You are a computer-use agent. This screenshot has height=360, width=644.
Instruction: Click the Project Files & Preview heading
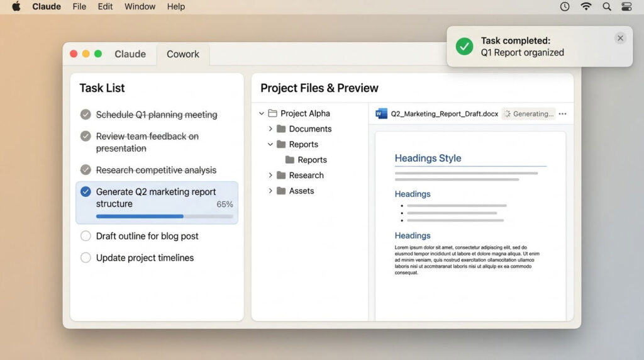319,88
